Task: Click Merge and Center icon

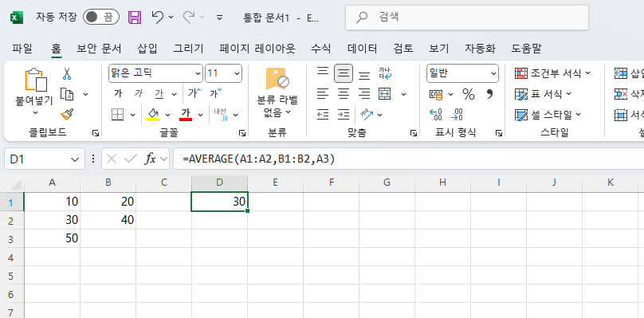Action: click(385, 94)
